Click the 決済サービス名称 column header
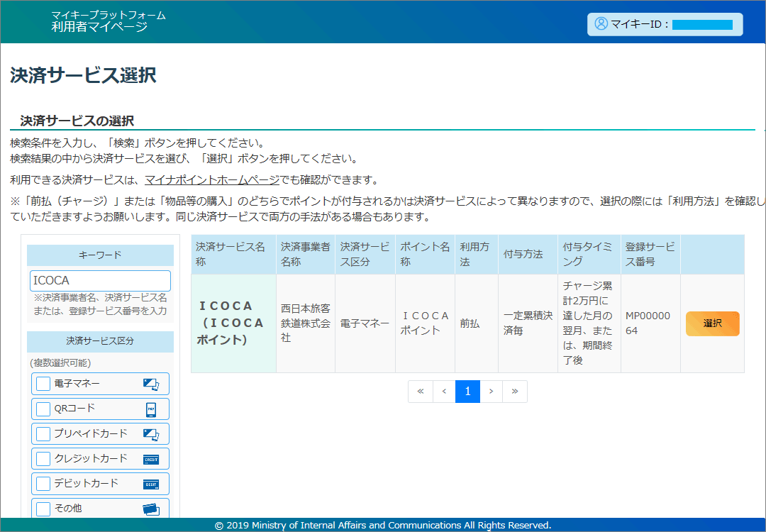Screen dimensions: 766x532 point(233,255)
